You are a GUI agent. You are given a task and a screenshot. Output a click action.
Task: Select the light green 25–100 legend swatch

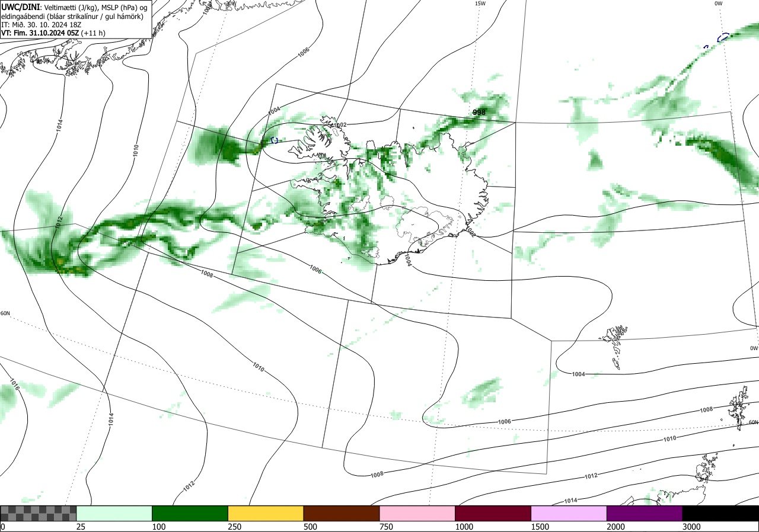(114, 513)
